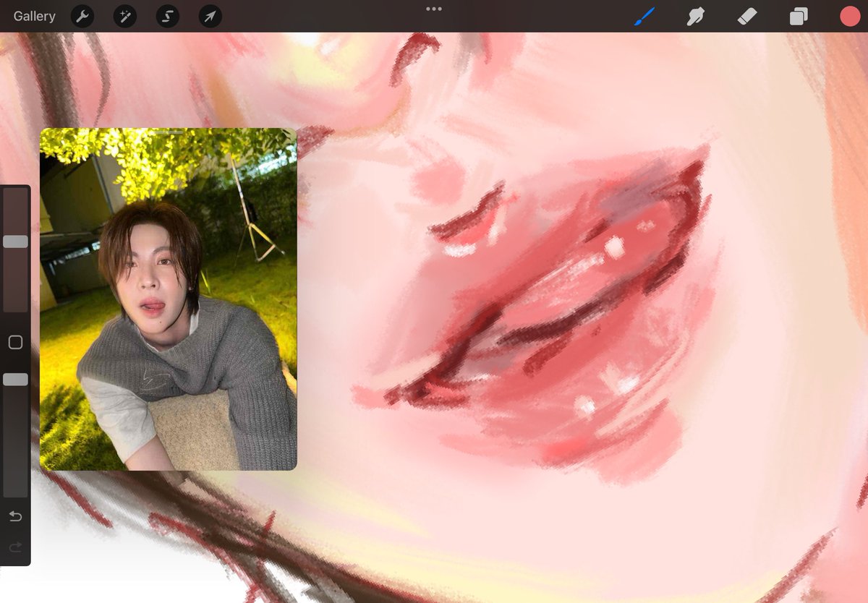This screenshot has height=603, width=868.
Task: Select the Smudge finger tool
Action: click(696, 16)
